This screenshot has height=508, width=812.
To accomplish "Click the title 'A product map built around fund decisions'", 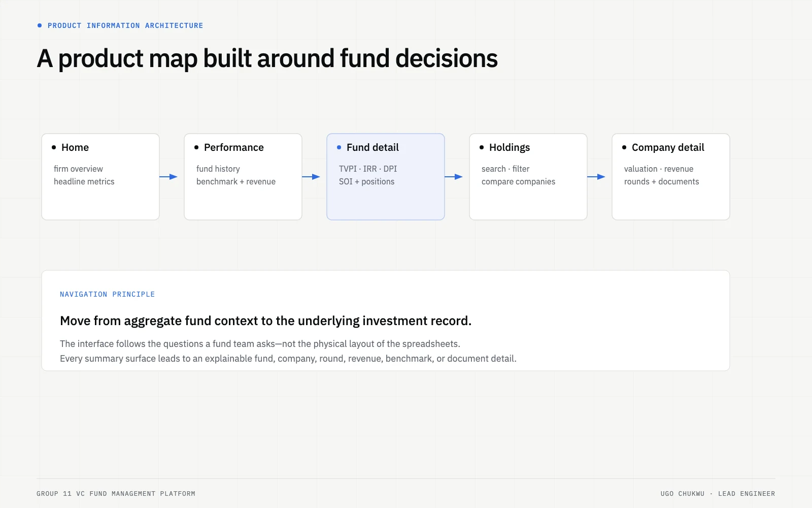I will tap(267, 58).
